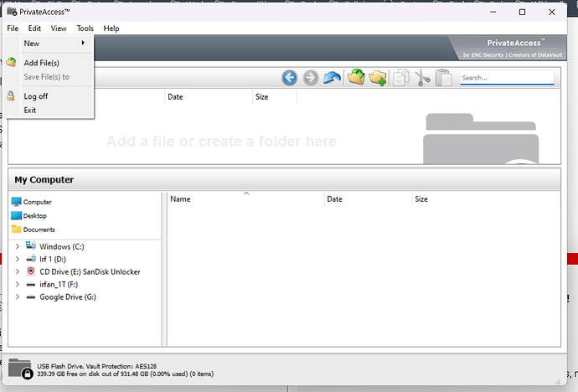This screenshot has width=578, height=392.
Task: Select Google Drive (G:) label
Action: pyautogui.click(x=68, y=297)
